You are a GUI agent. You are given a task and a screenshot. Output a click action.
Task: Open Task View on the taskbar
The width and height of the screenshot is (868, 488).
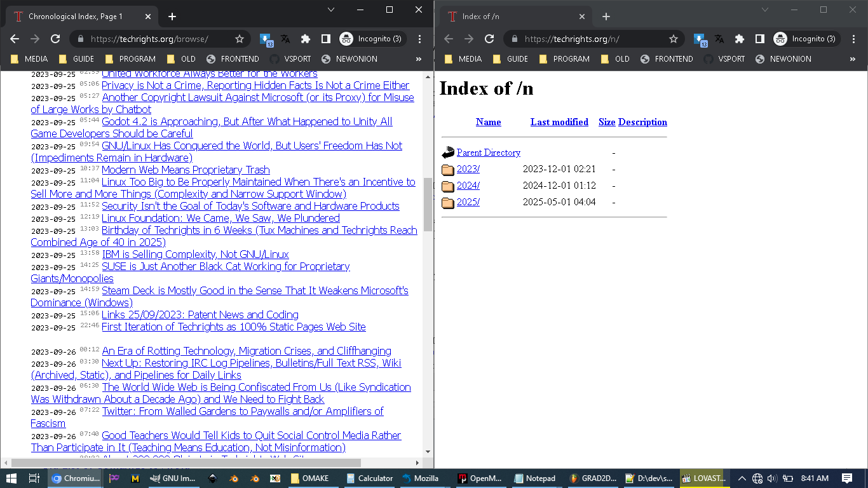(34, 478)
